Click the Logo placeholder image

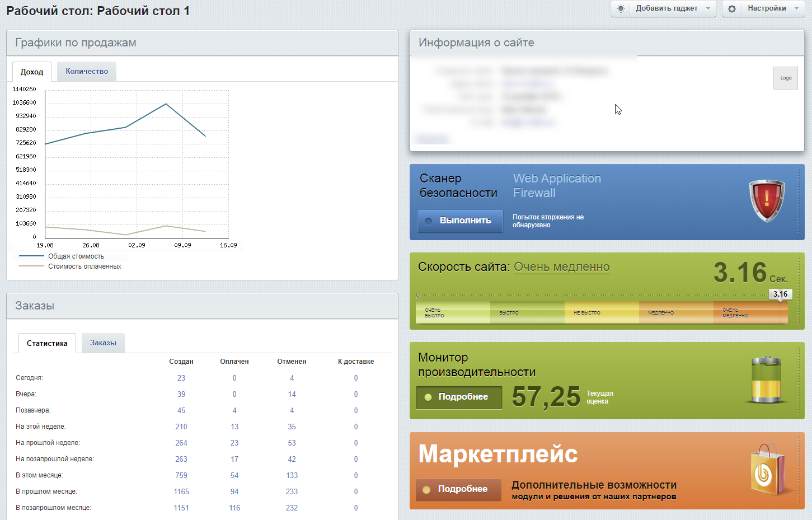pyautogui.click(x=786, y=78)
